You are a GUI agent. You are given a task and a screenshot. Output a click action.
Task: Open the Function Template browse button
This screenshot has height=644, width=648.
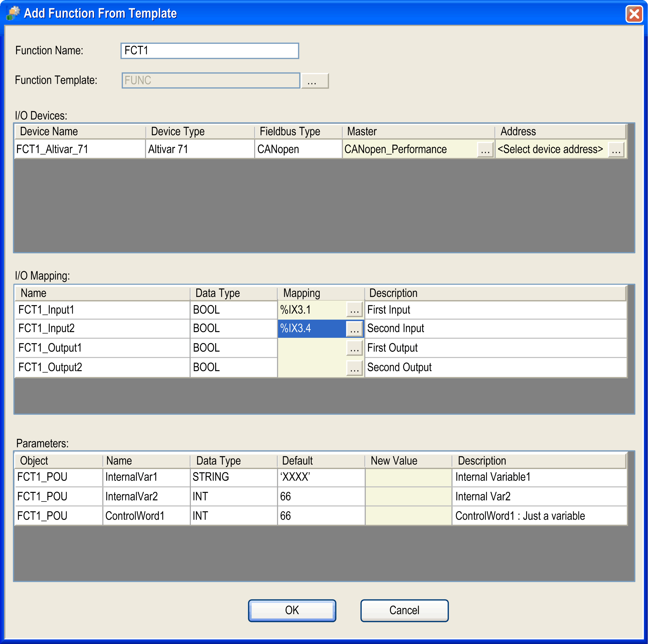point(315,81)
